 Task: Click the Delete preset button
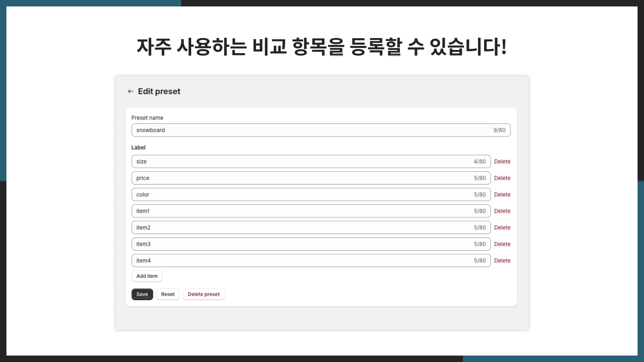pyautogui.click(x=204, y=294)
